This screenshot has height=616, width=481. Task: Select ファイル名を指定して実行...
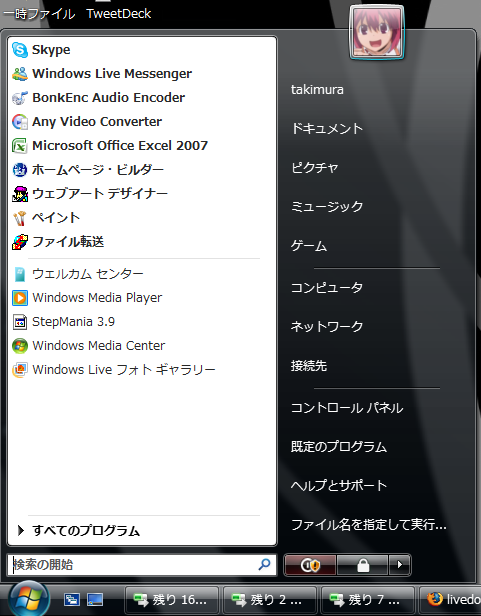[x=369, y=524]
